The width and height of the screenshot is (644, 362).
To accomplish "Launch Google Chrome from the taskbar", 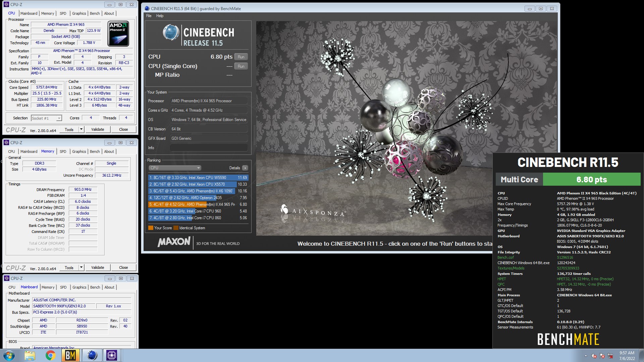I will tap(50, 355).
